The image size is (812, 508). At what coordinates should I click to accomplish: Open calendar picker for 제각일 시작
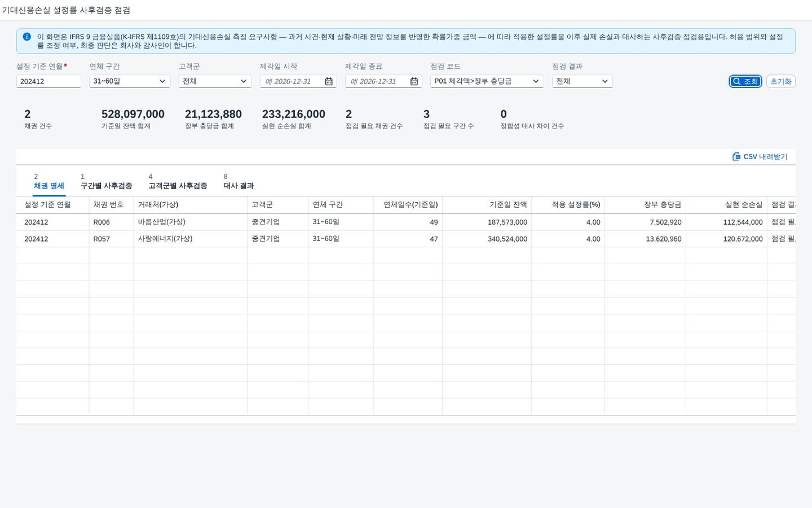[329, 81]
